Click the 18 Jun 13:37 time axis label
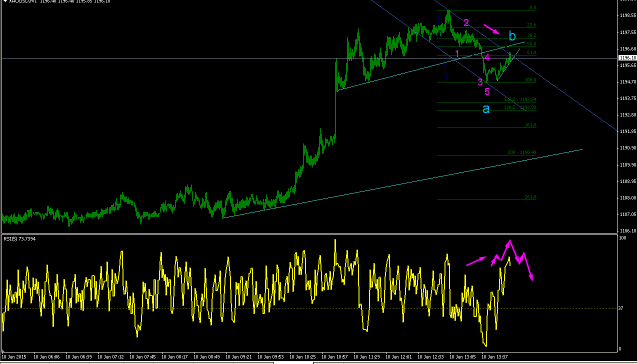Screen dimensions: 637x364 [495, 357]
